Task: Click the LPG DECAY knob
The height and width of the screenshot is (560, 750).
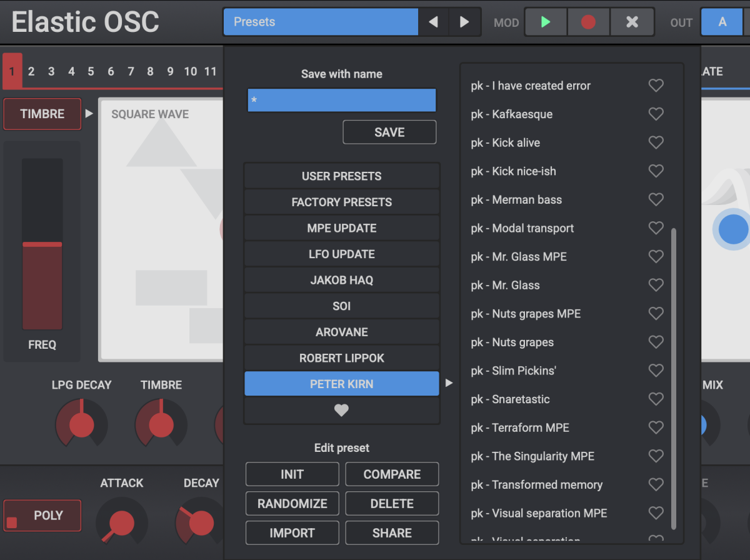Action: pyautogui.click(x=81, y=424)
